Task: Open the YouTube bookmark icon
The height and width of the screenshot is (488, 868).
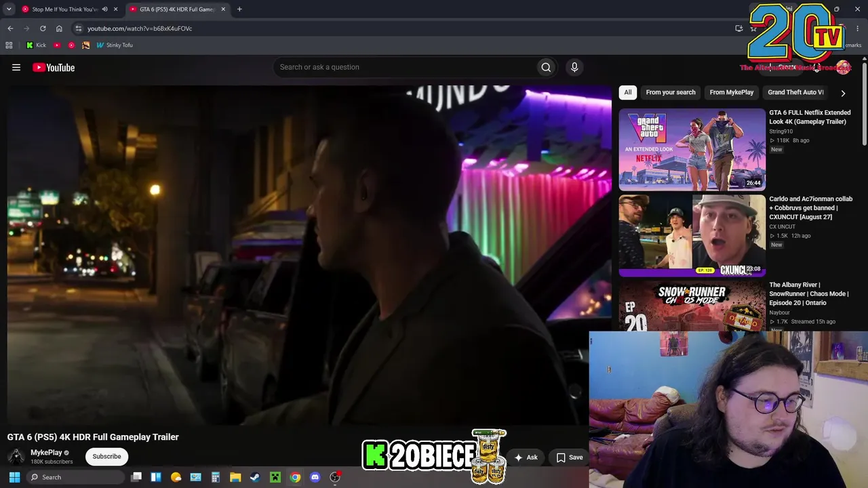Action: (57, 45)
